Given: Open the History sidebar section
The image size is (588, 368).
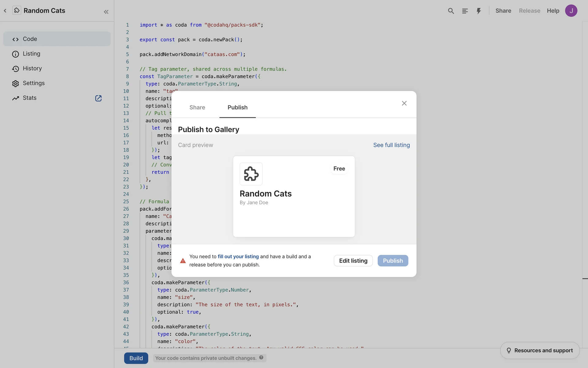Looking at the screenshot, I should [32, 68].
